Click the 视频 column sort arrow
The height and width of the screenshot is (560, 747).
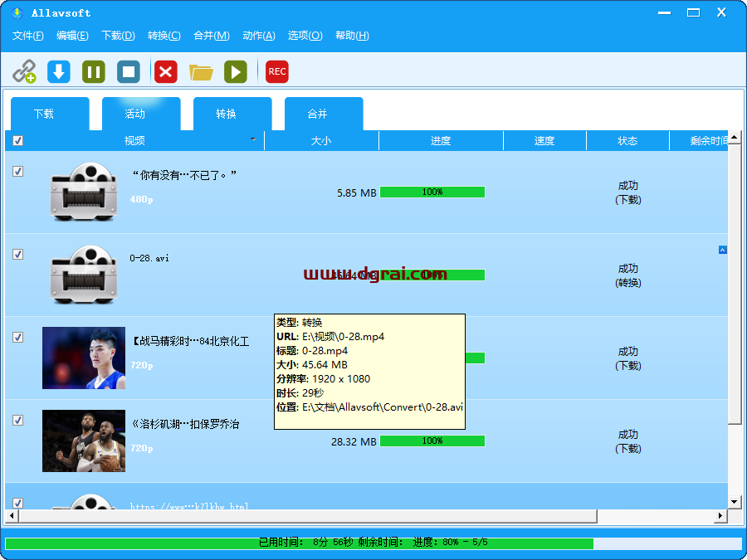click(x=253, y=139)
